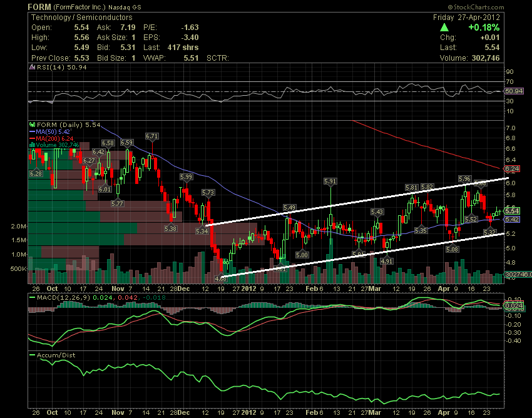This screenshot has width=532, height=418.
Task: Click the Bid value 5.31
Action: [x=128, y=48]
